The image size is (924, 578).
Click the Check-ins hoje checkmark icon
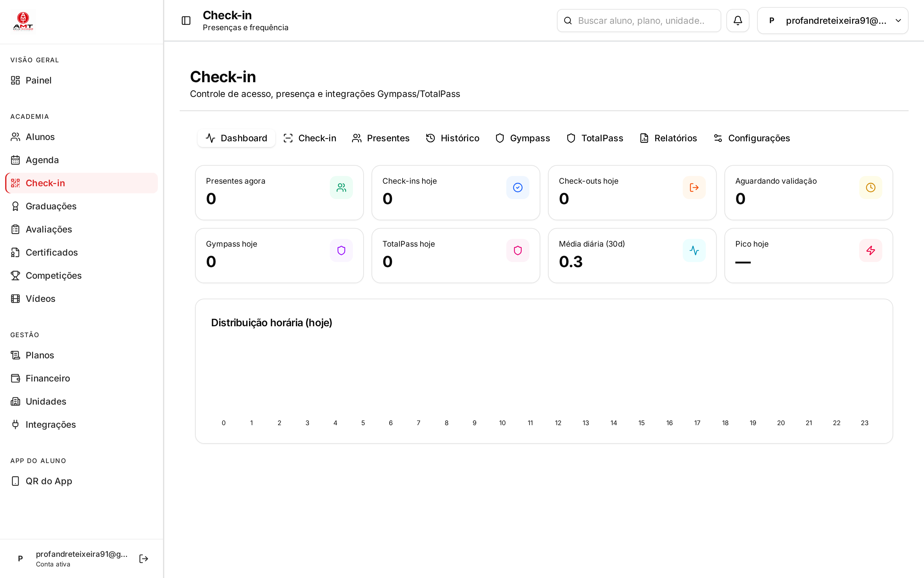coord(518,187)
